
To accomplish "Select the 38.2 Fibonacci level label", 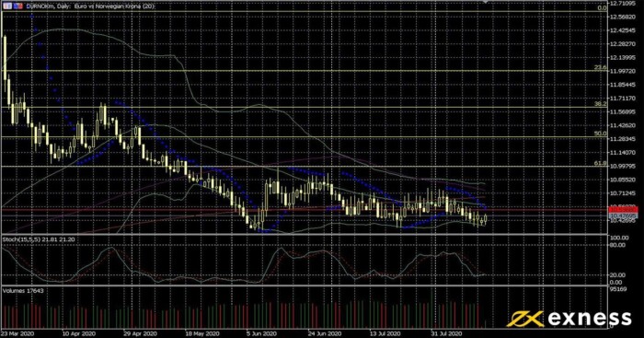I will (x=600, y=104).
